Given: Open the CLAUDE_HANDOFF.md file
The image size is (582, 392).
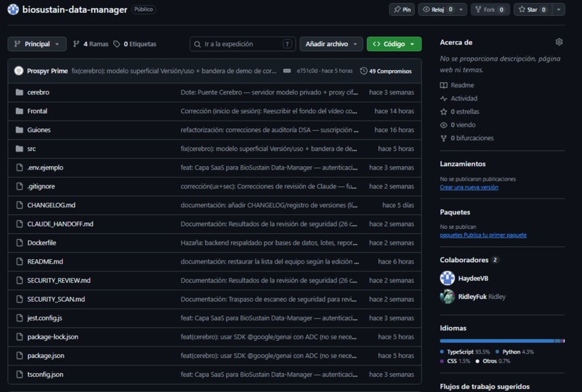Looking at the screenshot, I should (60, 224).
